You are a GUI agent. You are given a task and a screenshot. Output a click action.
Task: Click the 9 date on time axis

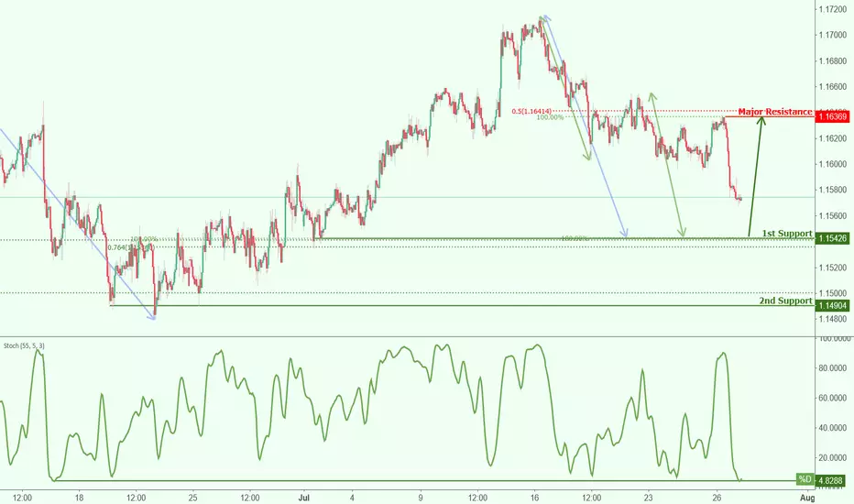click(421, 498)
